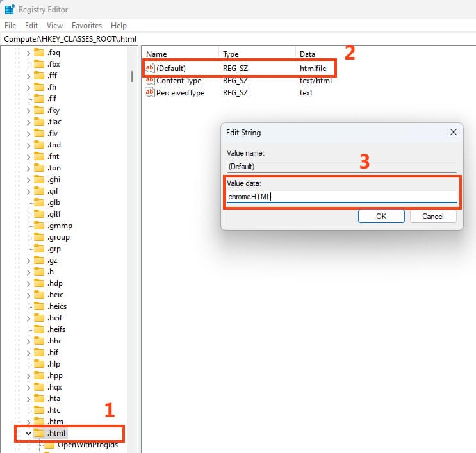Select the Content Type value icon
Screen dimensions: 476x453
click(x=150, y=81)
